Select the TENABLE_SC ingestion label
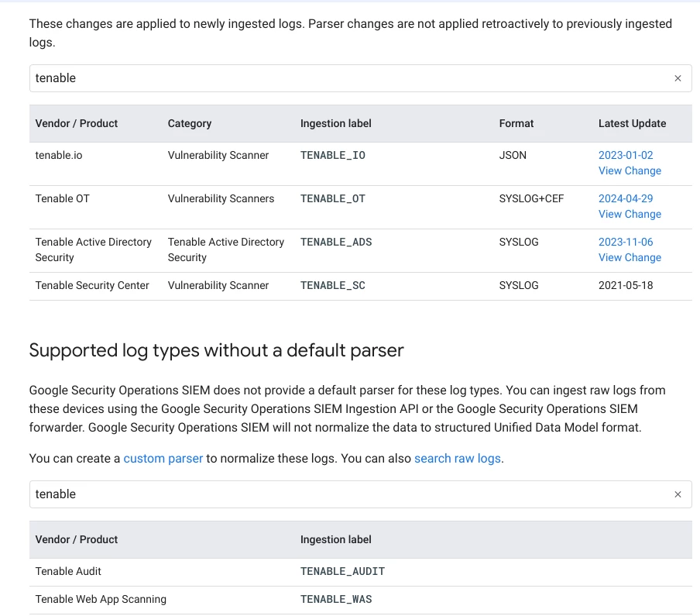This screenshot has width=700, height=616. (x=333, y=285)
